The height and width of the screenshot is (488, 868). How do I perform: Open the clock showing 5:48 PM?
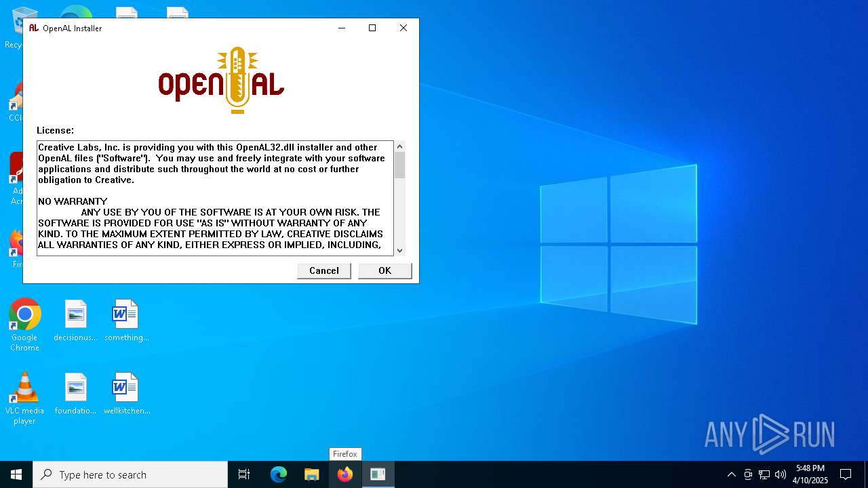810,474
